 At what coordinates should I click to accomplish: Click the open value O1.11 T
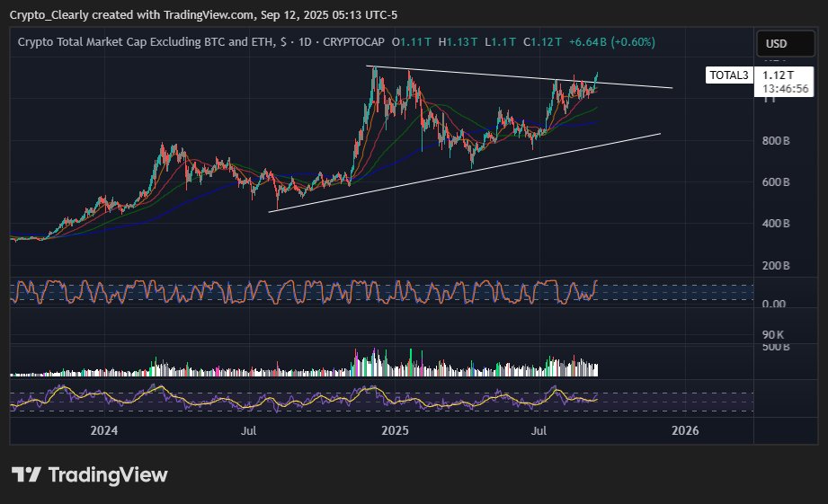click(x=412, y=41)
